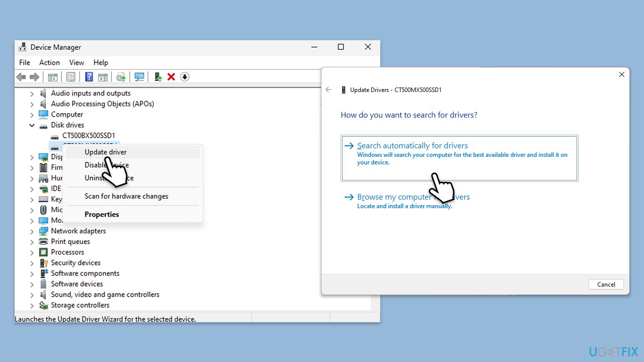
Task: Select the keyboard icon on the Key row
Action: click(43, 199)
